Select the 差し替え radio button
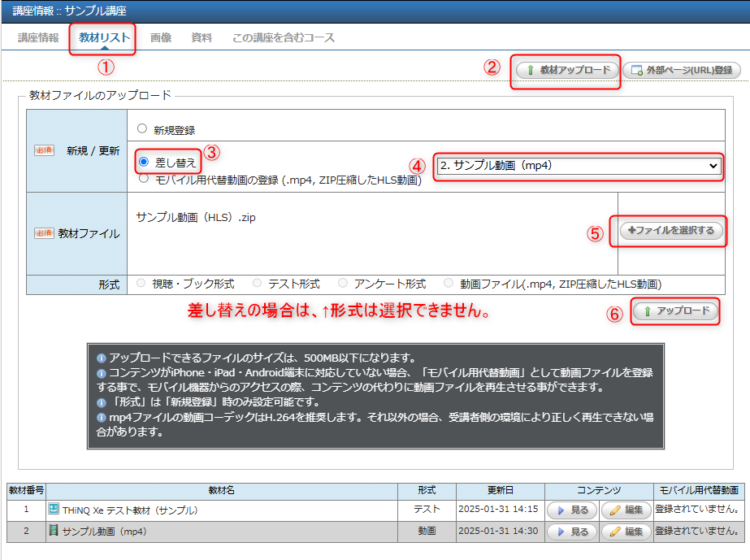Image resolution: width=750 pixels, height=560 pixels. (x=144, y=163)
